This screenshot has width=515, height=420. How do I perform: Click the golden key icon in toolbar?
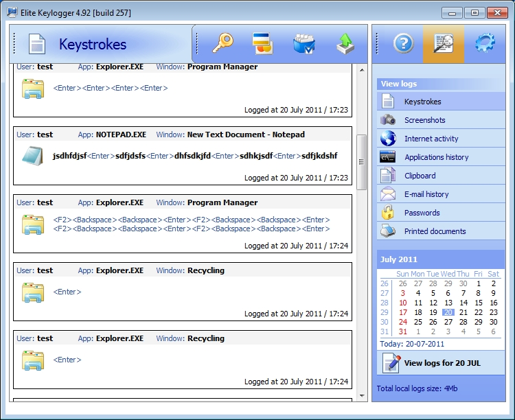click(222, 43)
